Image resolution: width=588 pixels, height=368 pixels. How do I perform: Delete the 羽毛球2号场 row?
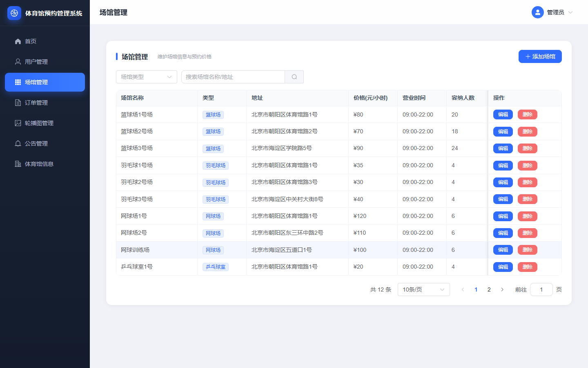528,182
